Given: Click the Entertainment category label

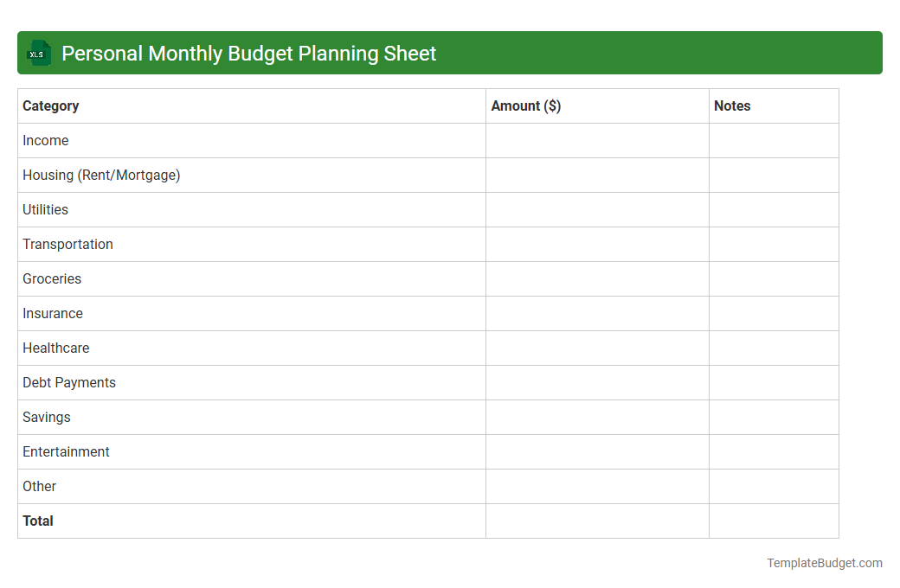Looking at the screenshot, I should click(66, 451).
